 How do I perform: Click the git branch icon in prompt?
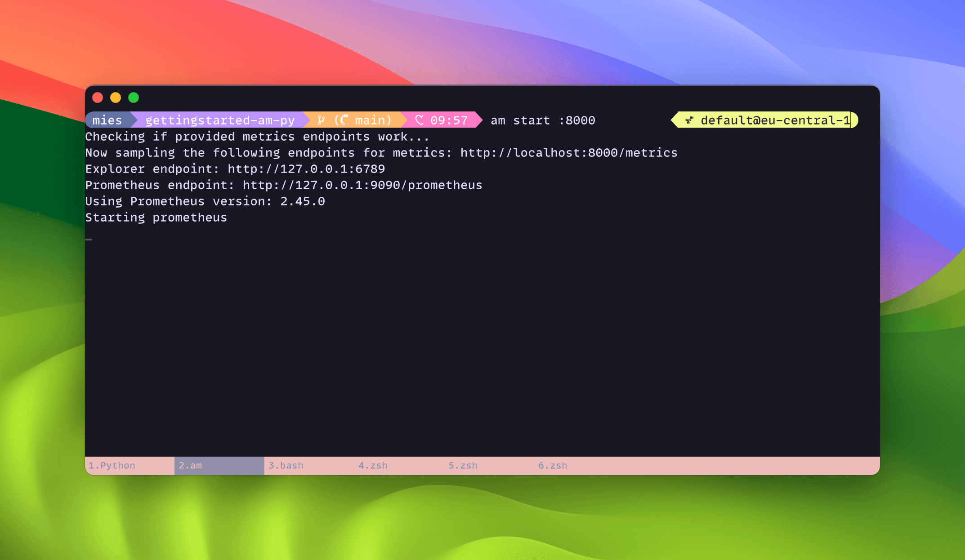[321, 120]
